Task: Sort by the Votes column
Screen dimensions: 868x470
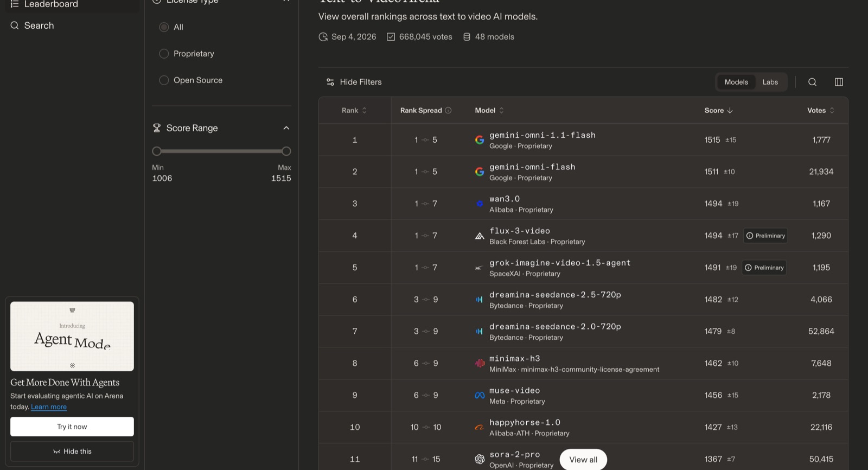Action: tap(821, 110)
